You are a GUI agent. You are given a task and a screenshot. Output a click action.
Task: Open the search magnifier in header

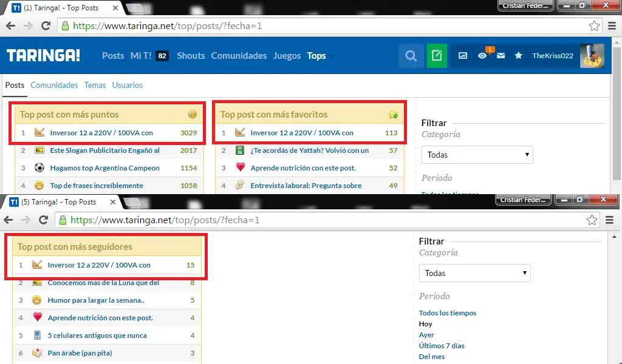[411, 56]
